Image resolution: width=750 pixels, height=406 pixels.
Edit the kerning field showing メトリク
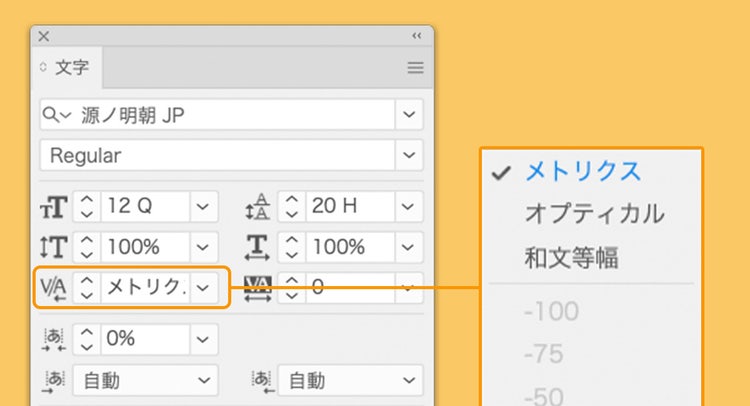point(145,288)
